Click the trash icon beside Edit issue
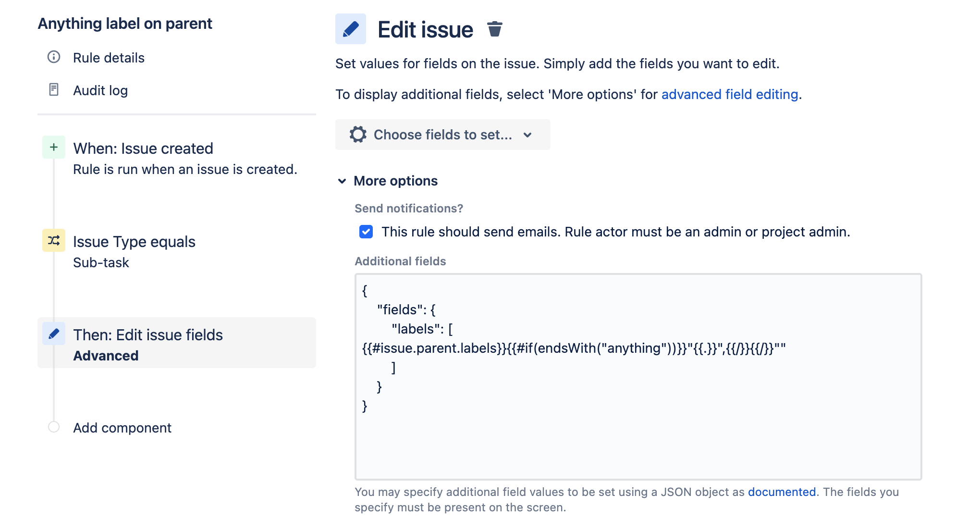This screenshot has height=520, width=980. (x=494, y=29)
